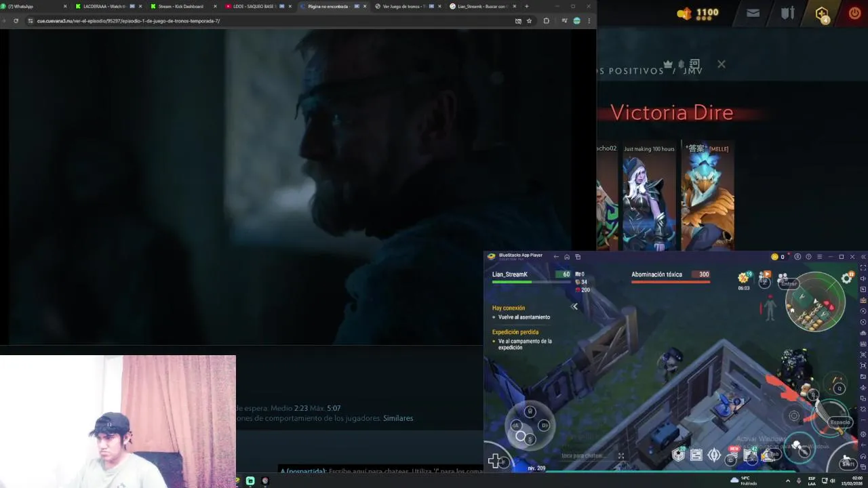Viewport: 868px width, 488px height.
Task: Select the MELLE player hero card
Action: [x=707, y=197]
